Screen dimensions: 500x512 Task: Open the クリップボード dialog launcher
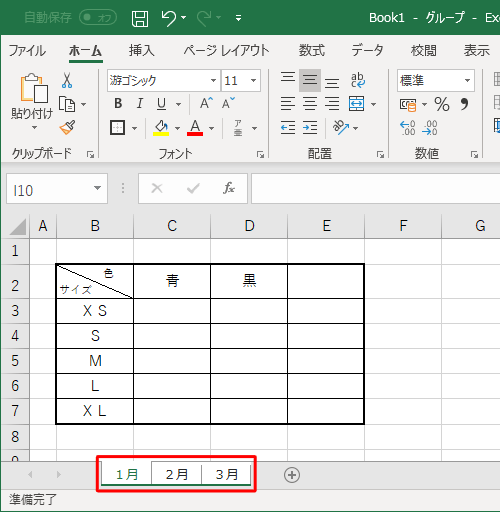[90, 154]
